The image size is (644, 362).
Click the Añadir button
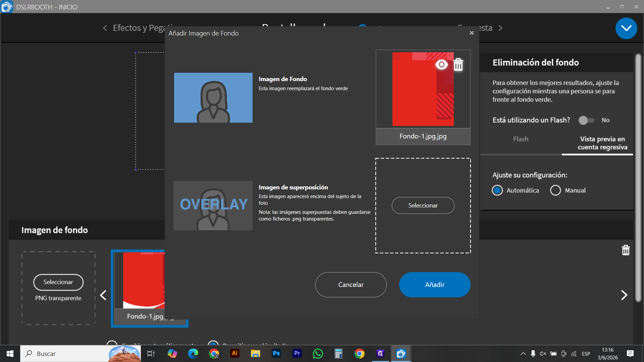(x=435, y=285)
